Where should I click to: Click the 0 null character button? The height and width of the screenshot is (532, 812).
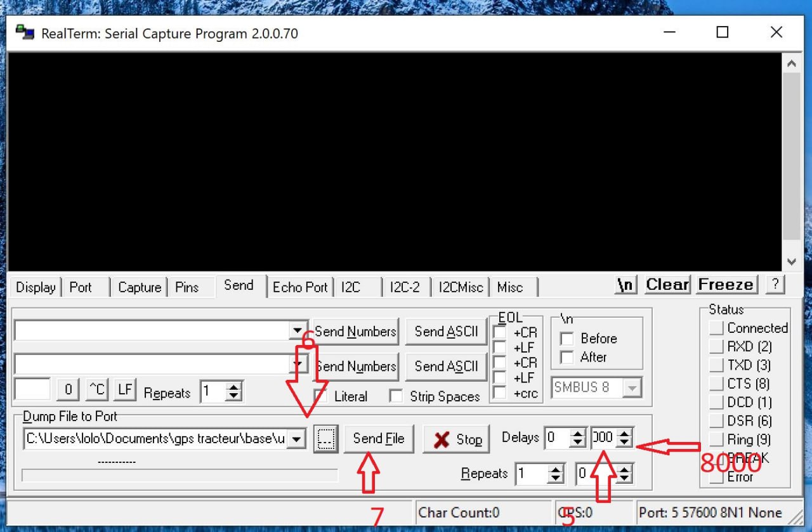68,389
